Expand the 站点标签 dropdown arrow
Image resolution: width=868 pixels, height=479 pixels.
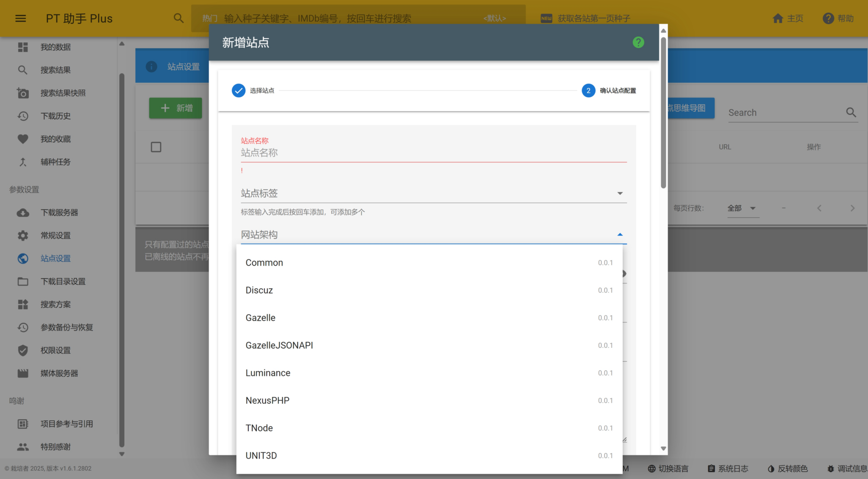click(x=620, y=193)
